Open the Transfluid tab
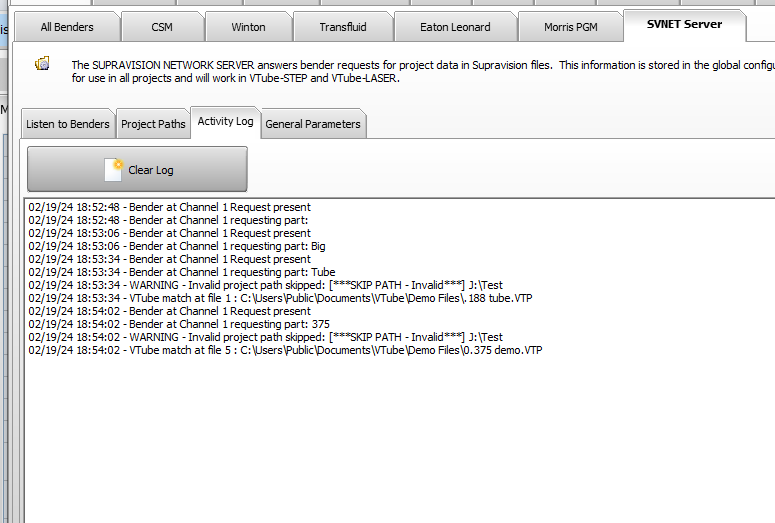 [343, 27]
